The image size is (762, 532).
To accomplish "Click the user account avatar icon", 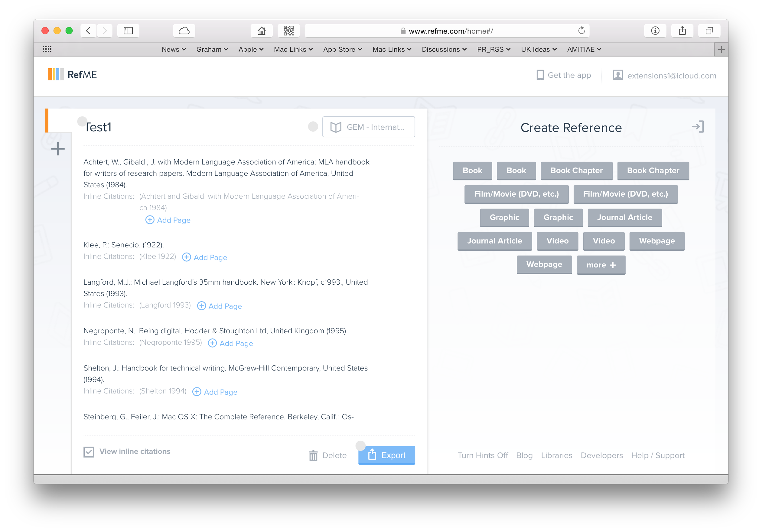I will coord(618,75).
